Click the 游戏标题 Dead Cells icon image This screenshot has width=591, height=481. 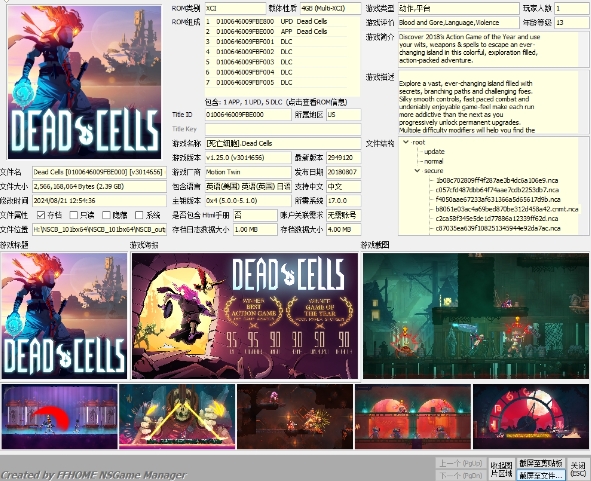[x=64, y=316]
